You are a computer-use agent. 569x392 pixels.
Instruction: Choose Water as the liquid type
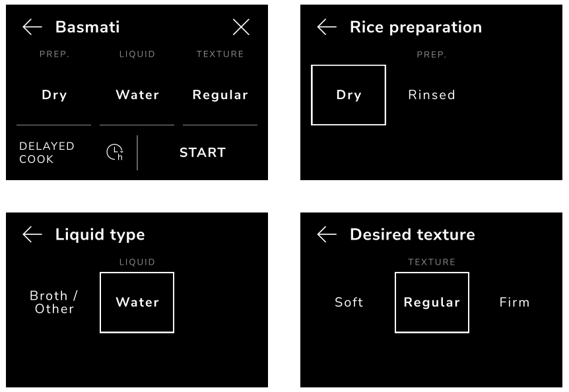click(x=137, y=302)
